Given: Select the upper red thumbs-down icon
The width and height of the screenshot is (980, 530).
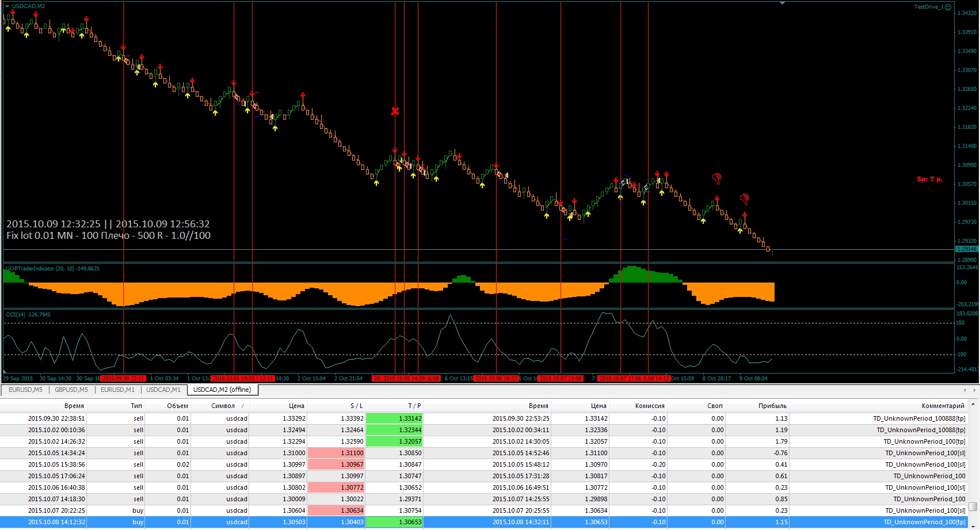Looking at the screenshot, I should [717, 178].
